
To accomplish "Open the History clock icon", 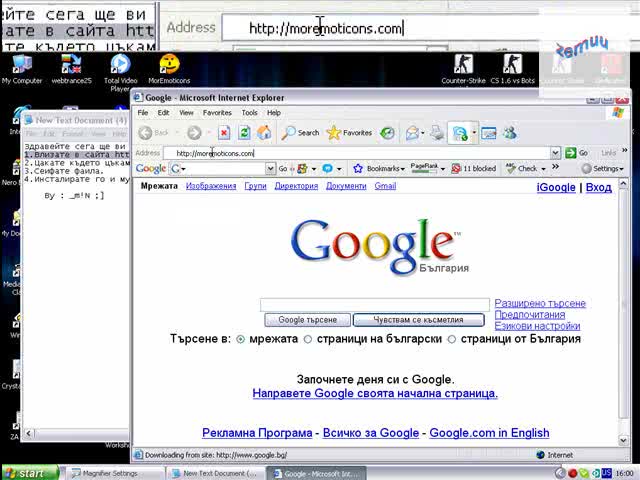I will [x=387, y=133].
